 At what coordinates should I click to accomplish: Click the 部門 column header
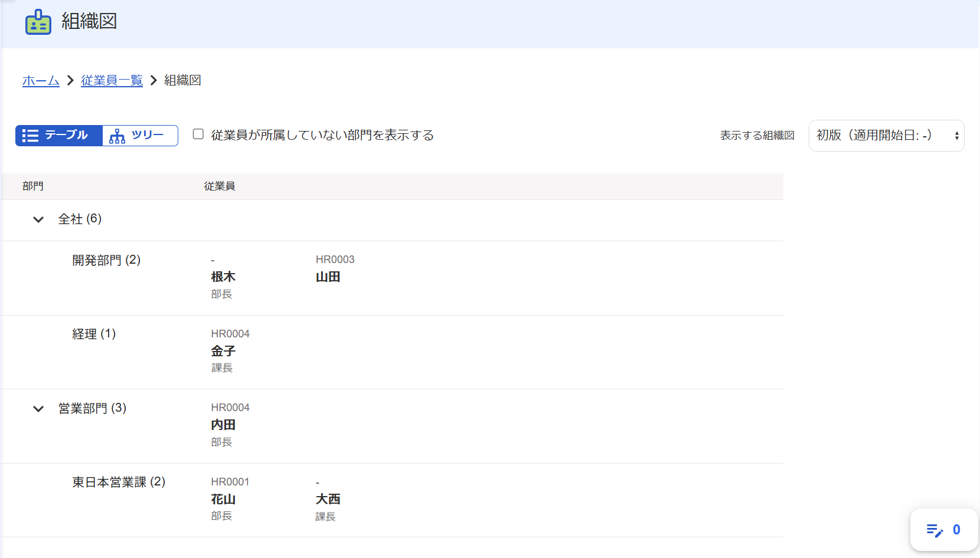click(x=33, y=186)
